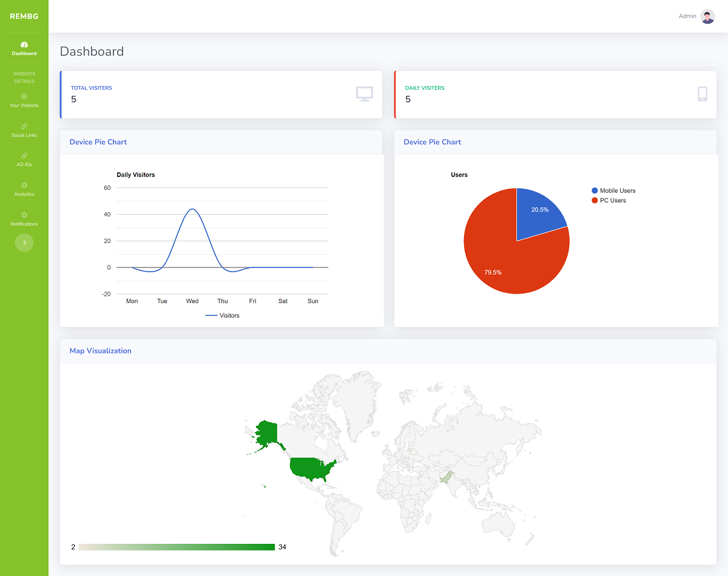This screenshot has height=576, width=728.
Task: Open the Your Website menu item
Action: [24, 100]
